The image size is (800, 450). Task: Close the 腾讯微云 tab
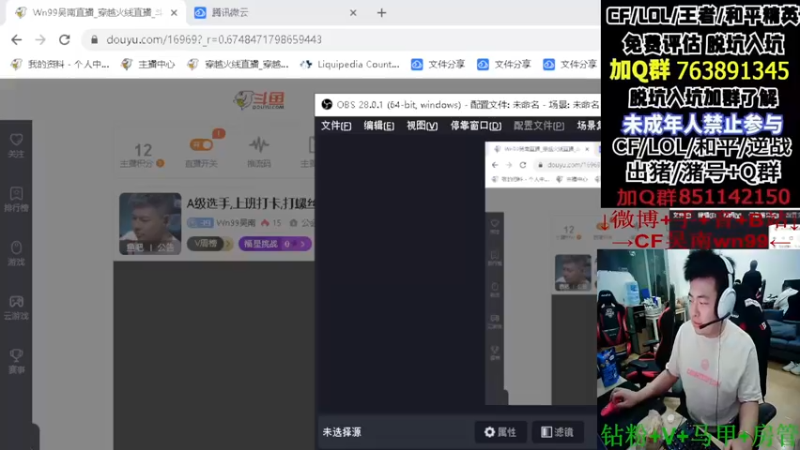pos(353,13)
